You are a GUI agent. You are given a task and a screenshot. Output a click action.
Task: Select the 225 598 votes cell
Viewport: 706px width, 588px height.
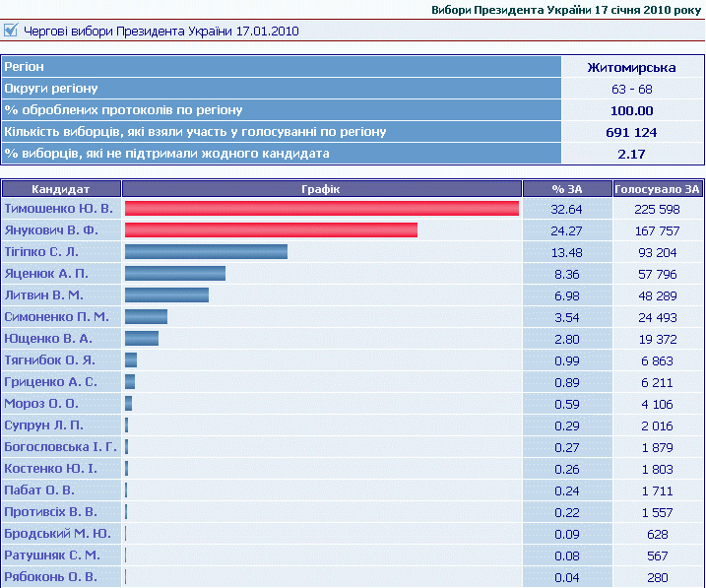(x=657, y=209)
